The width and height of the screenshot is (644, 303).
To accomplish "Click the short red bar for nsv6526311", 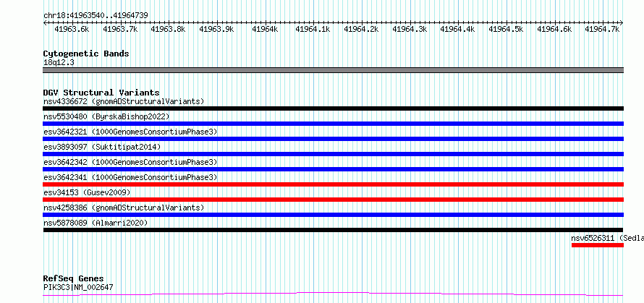I will [598, 245].
